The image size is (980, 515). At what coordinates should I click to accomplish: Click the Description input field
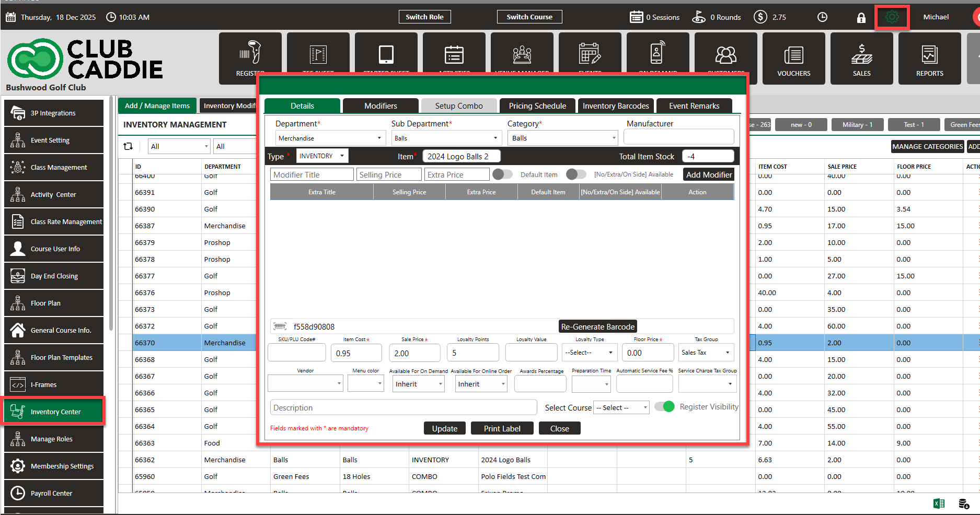[403, 407]
